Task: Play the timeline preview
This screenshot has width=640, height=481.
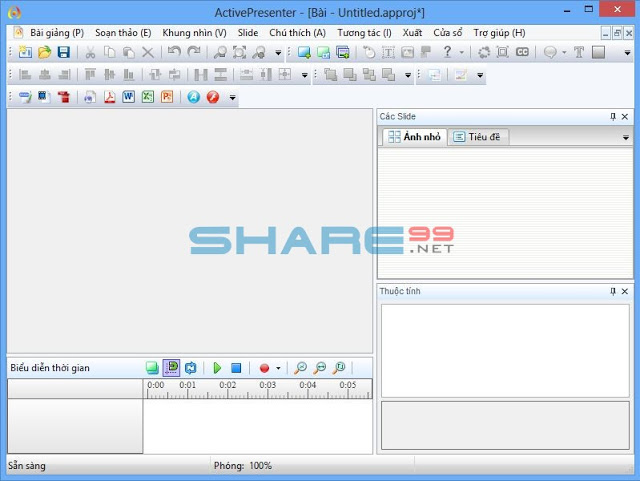Action: (x=217, y=368)
